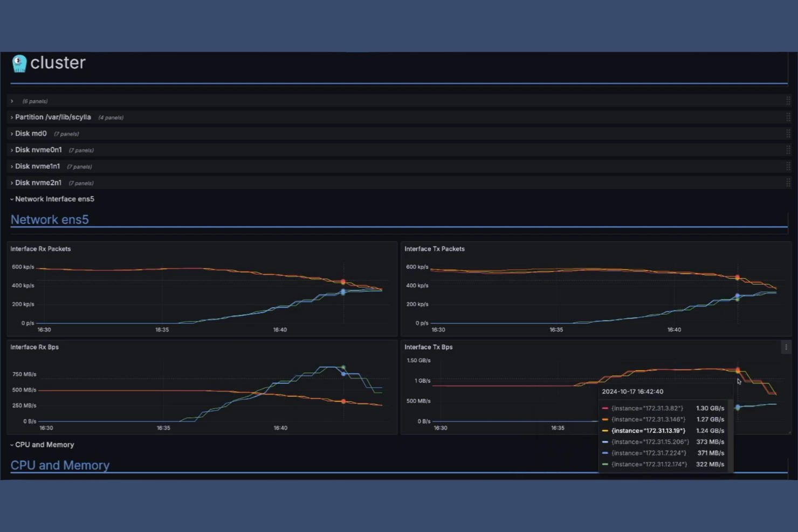The width and height of the screenshot is (798, 532).
Task: Click the drag handle on Network Interface ens5 row
Action: click(789, 198)
